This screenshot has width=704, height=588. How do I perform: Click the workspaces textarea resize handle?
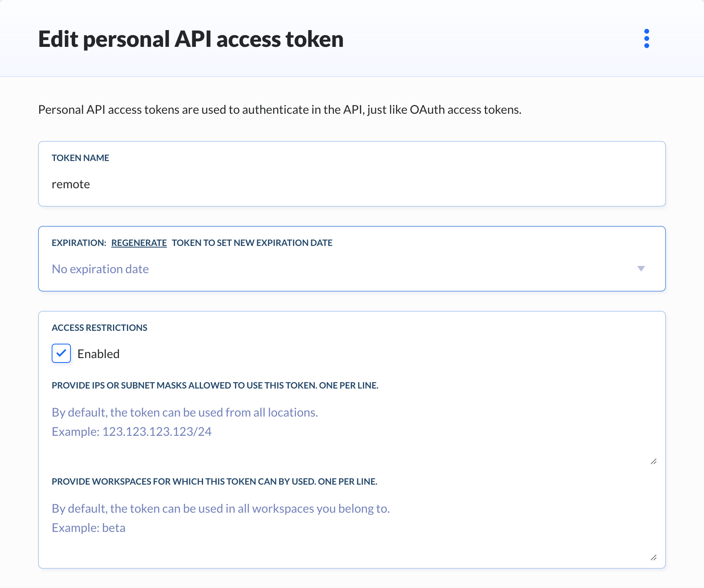(654, 558)
